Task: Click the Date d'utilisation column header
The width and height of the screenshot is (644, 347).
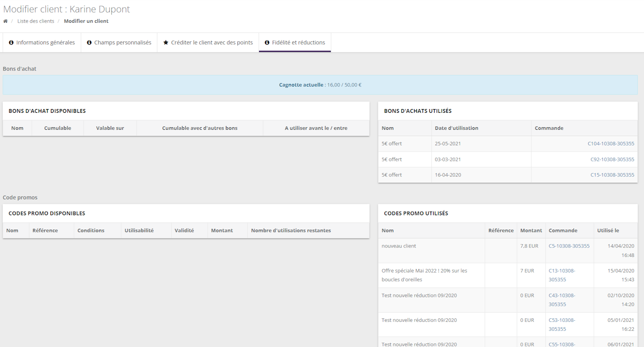Action: (x=456, y=128)
